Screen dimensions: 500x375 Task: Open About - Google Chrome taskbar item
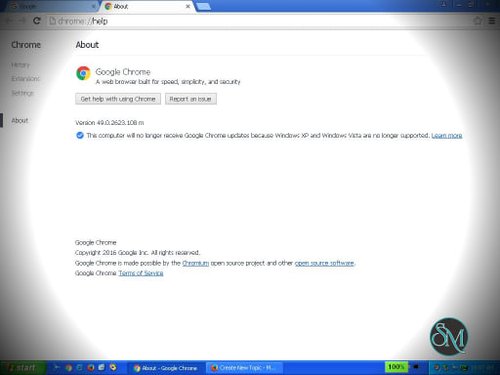165,368
